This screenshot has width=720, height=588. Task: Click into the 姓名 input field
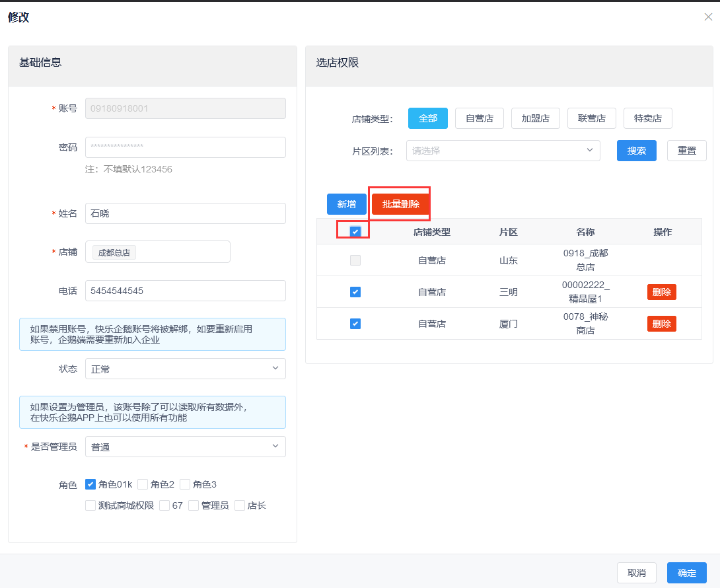tap(185, 213)
